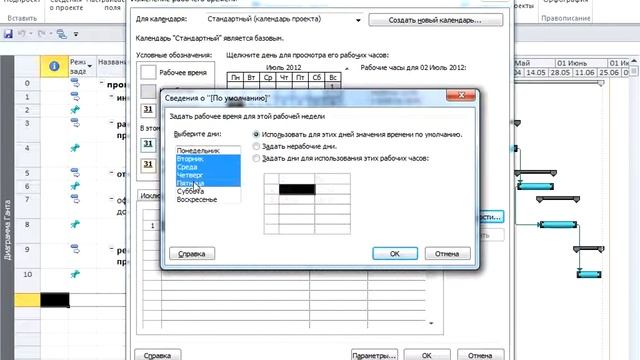Click task mode icon in row 7
Image resolution: width=640 pixels, height=360 pixels.
pos(75,199)
